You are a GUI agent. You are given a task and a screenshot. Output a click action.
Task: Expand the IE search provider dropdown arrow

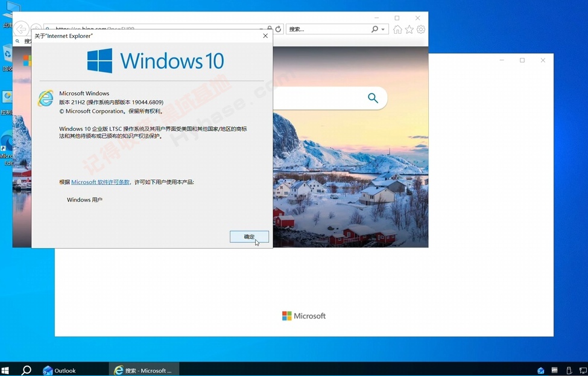pos(383,29)
